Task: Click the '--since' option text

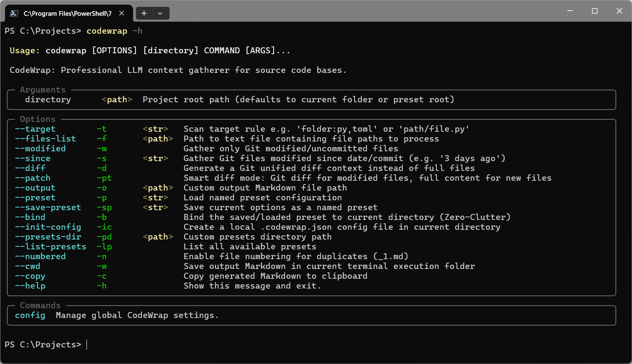Action: click(x=33, y=159)
